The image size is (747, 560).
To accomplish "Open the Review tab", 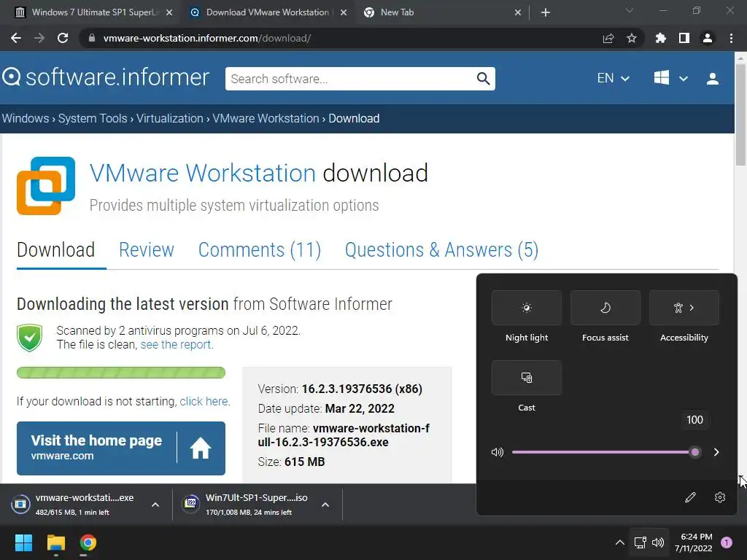I will pos(146,250).
